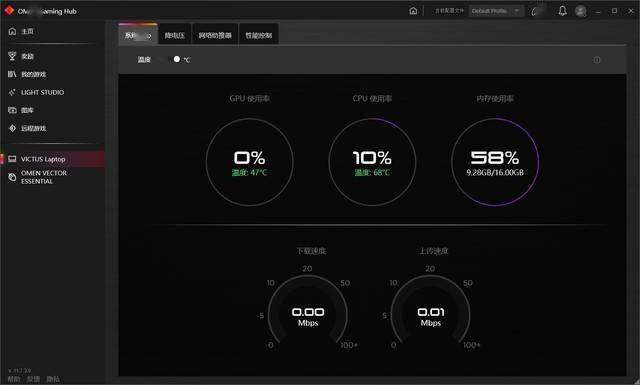Click the icon left of the notification bell
This screenshot has width=640, height=385.
[x=536, y=11]
